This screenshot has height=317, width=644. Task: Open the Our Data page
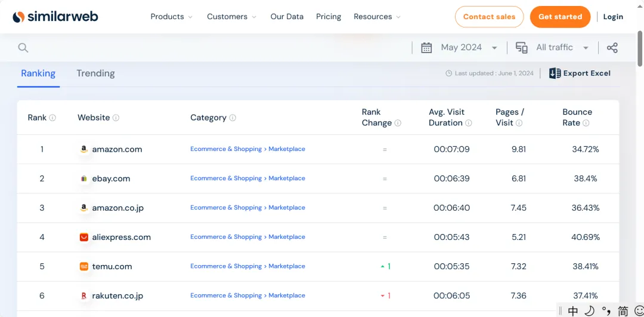pos(287,17)
